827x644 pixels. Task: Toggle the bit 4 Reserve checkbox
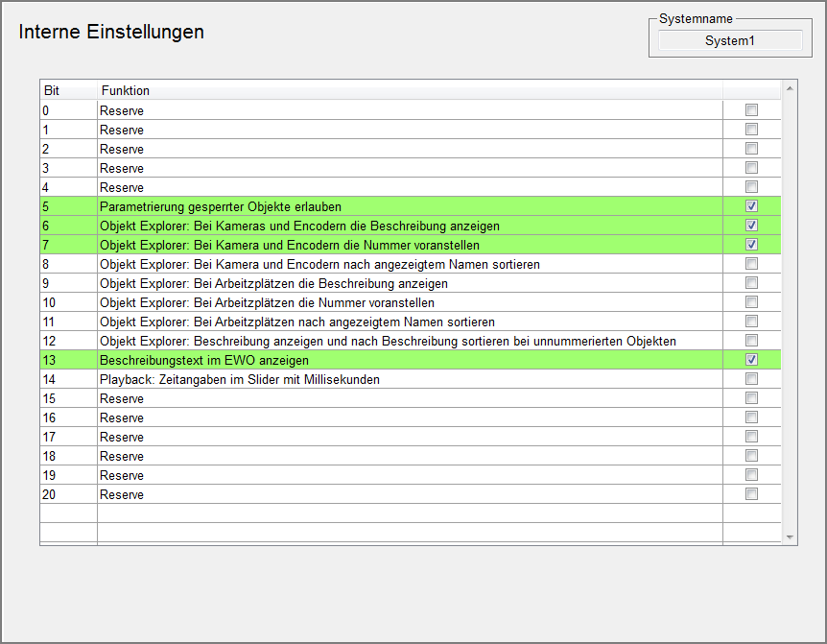751,187
